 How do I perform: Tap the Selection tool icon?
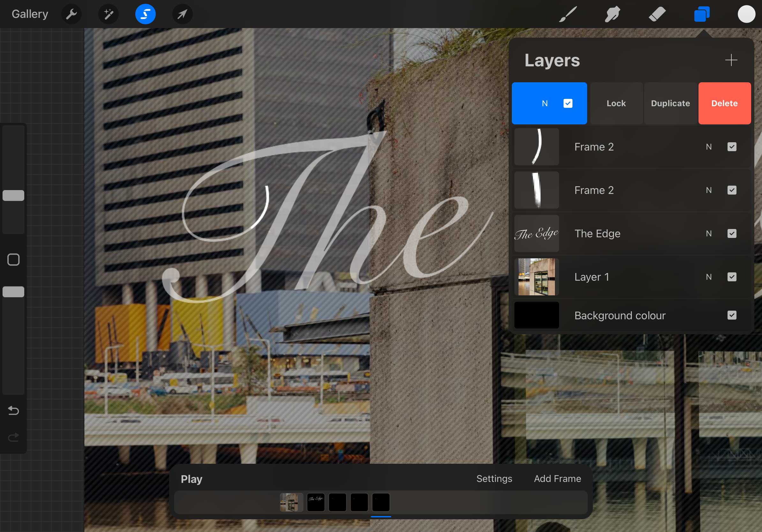[146, 14]
